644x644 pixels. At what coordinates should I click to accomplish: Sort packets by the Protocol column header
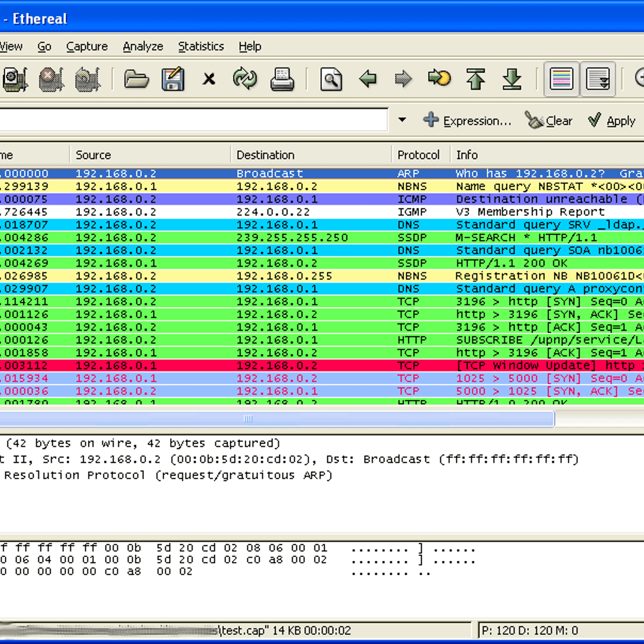(x=419, y=155)
